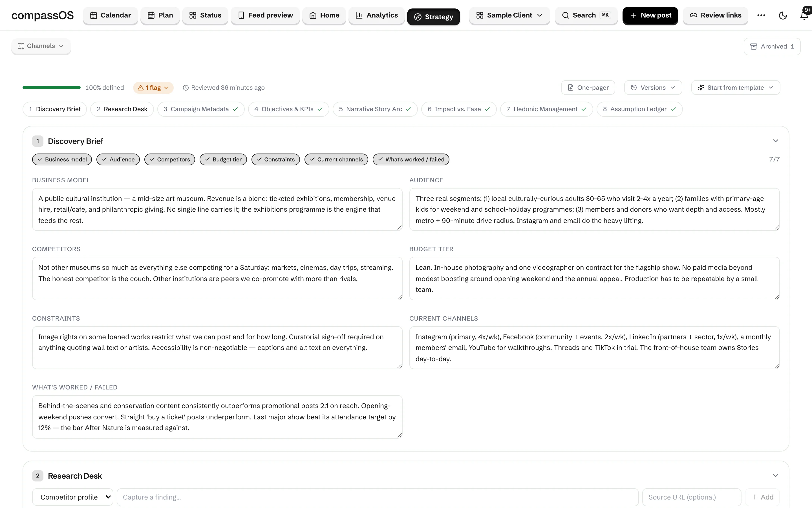812x508 pixels.
Task: Open Start from template dropdown
Action: [736, 88]
